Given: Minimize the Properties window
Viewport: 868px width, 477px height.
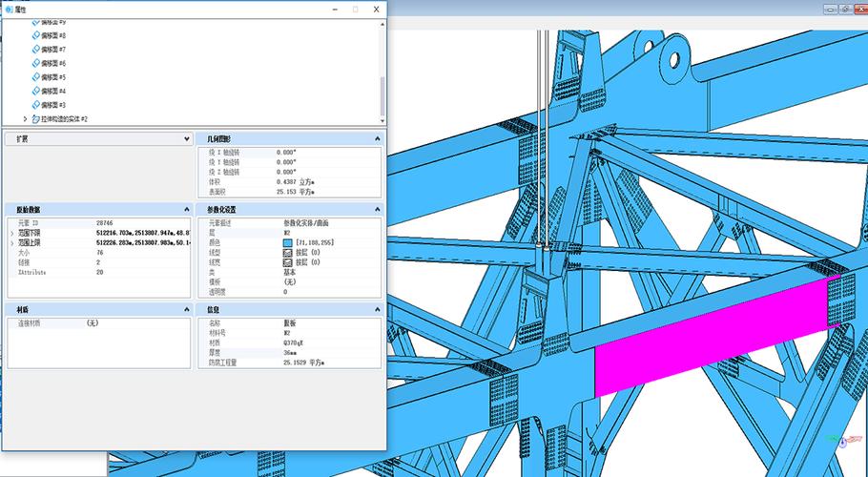Looking at the screenshot, I should tap(335, 10).
